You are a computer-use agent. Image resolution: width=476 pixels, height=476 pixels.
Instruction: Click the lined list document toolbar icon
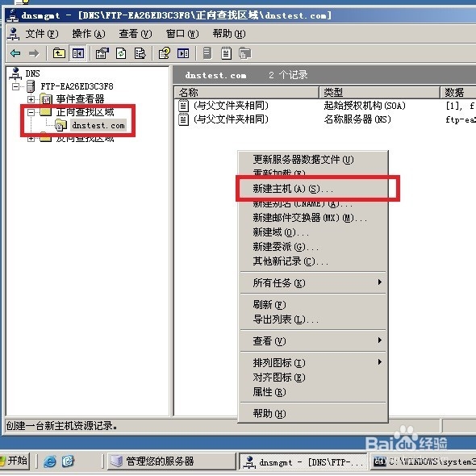click(x=226, y=53)
